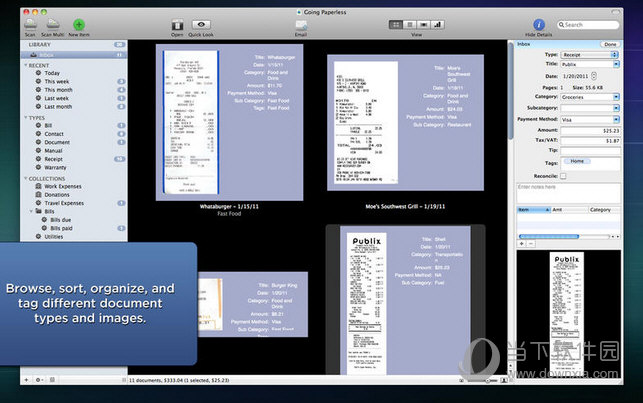
Task: Open the Category dropdown showing Groceries
Action: 590,97
